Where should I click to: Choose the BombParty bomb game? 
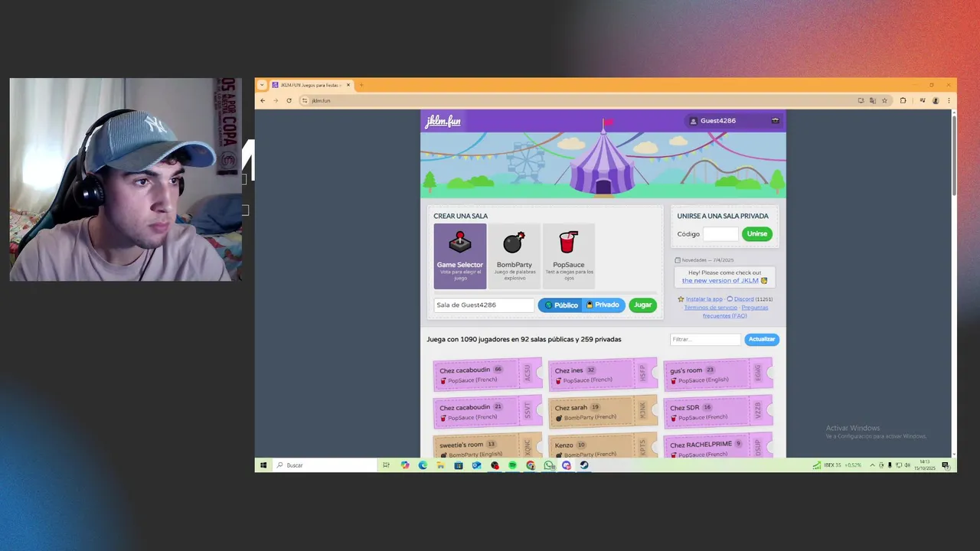click(x=514, y=256)
